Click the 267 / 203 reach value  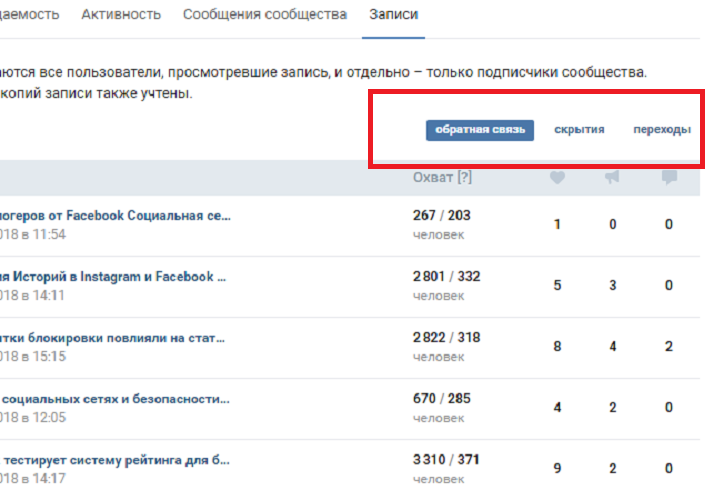[x=441, y=215]
